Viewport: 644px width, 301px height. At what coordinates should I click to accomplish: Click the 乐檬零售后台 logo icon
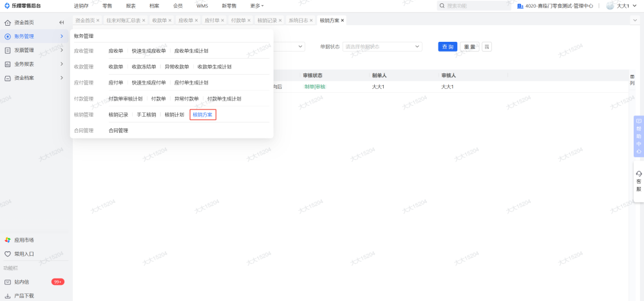coord(7,6)
